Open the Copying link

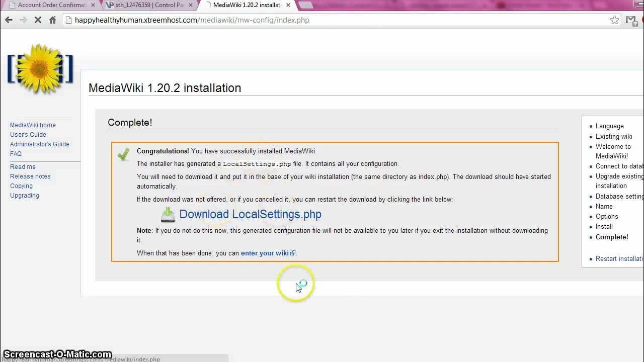tap(21, 186)
